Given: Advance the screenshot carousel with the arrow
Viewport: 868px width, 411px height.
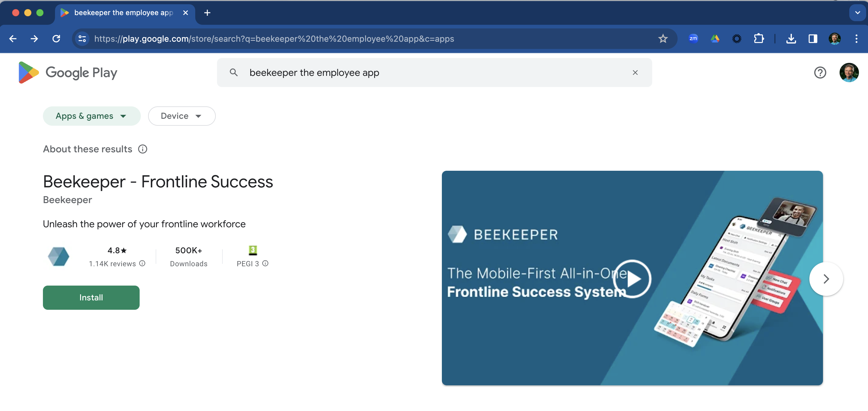Looking at the screenshot, I should (826, 279).
